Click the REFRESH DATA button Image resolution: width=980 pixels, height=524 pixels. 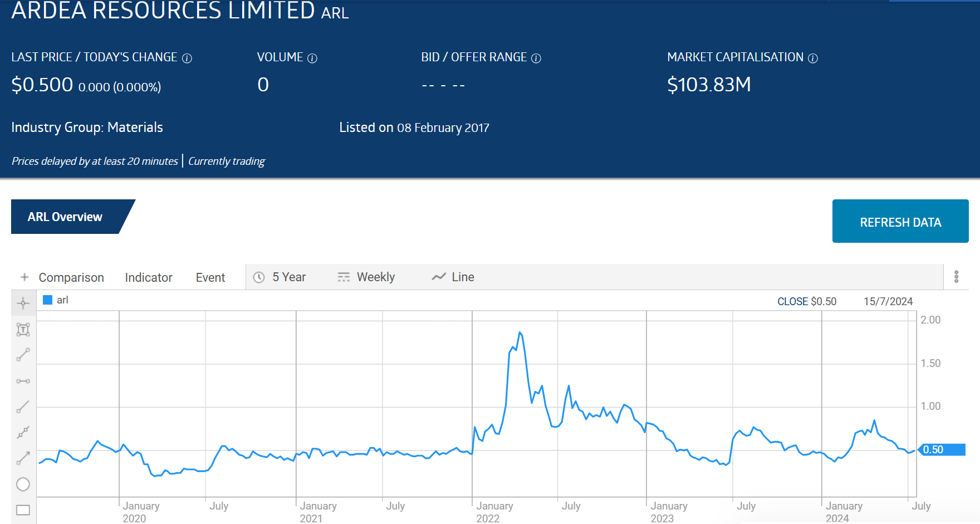pos(900,221)
